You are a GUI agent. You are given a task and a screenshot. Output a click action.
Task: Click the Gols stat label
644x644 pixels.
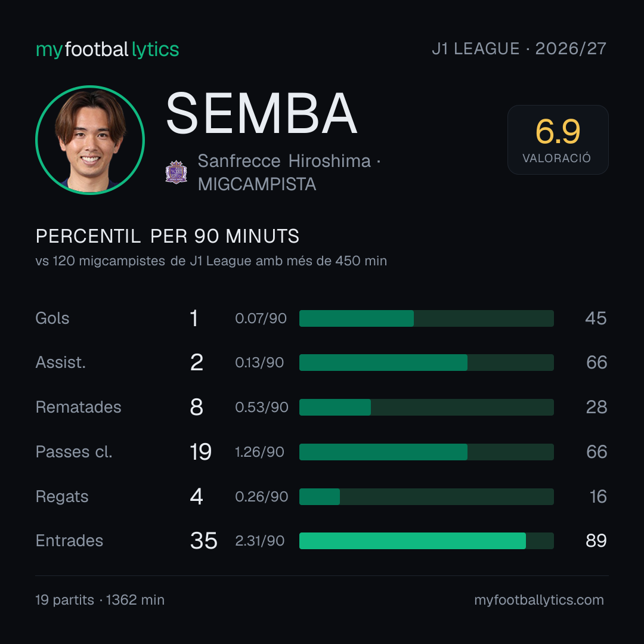click(x=52, y=318)
